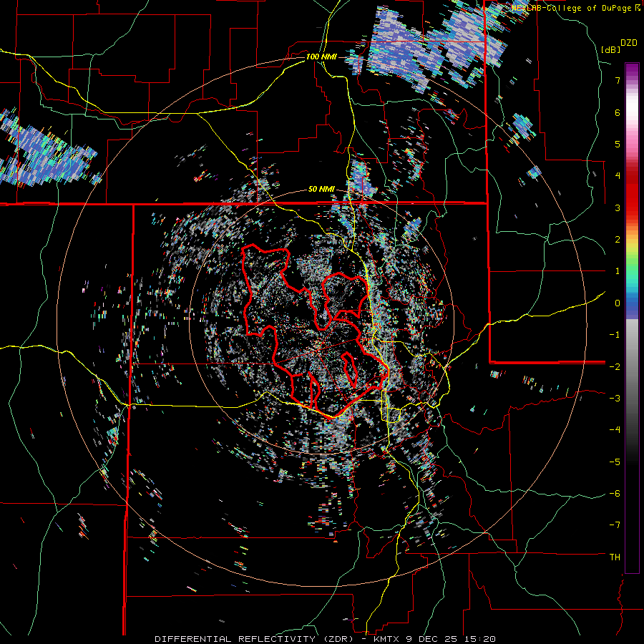Click the 3 value on color scale
Image resolution: width=644 pixels, height=644 pixels.
[618, 208]
